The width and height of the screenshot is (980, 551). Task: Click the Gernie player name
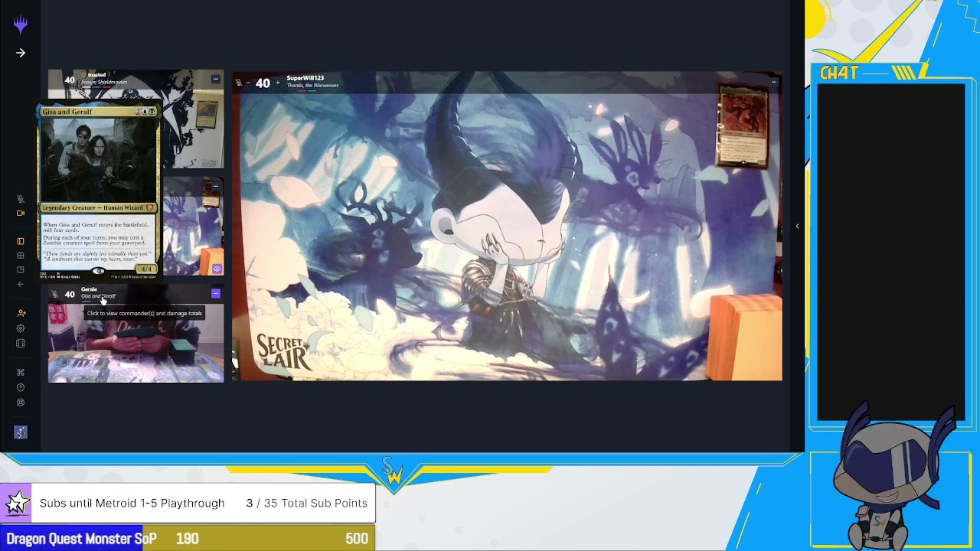(89, 289)
